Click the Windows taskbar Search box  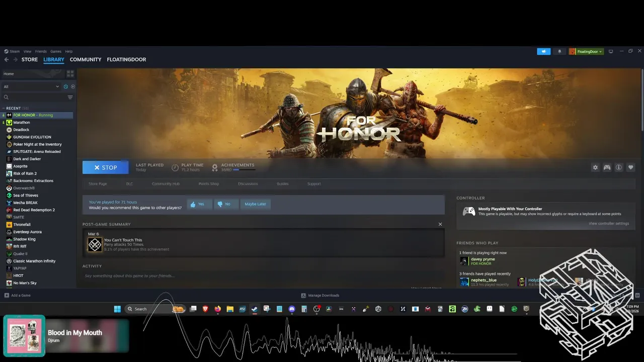click(x=155, y=309)
